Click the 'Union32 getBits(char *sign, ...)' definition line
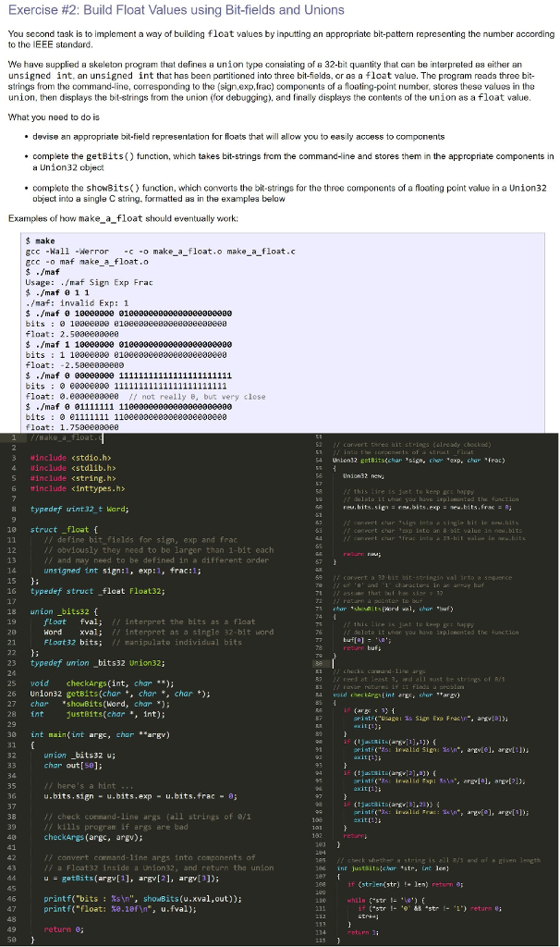 (x=419, y=461)
